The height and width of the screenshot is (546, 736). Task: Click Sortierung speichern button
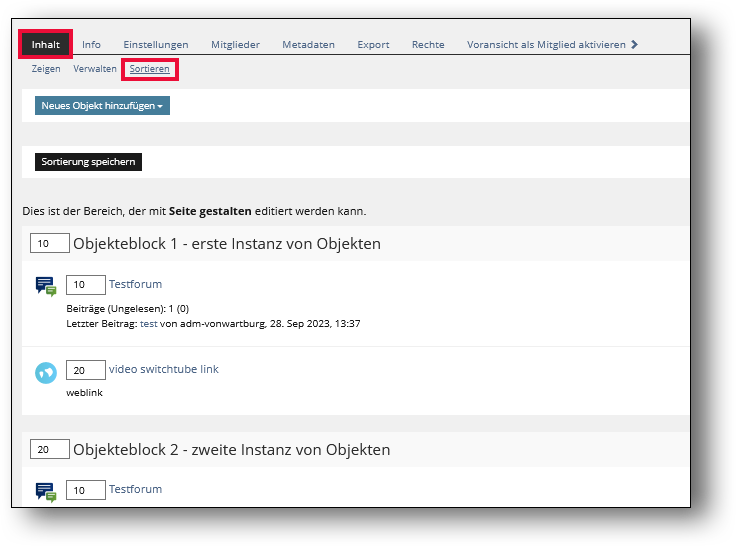coord(88,162)
